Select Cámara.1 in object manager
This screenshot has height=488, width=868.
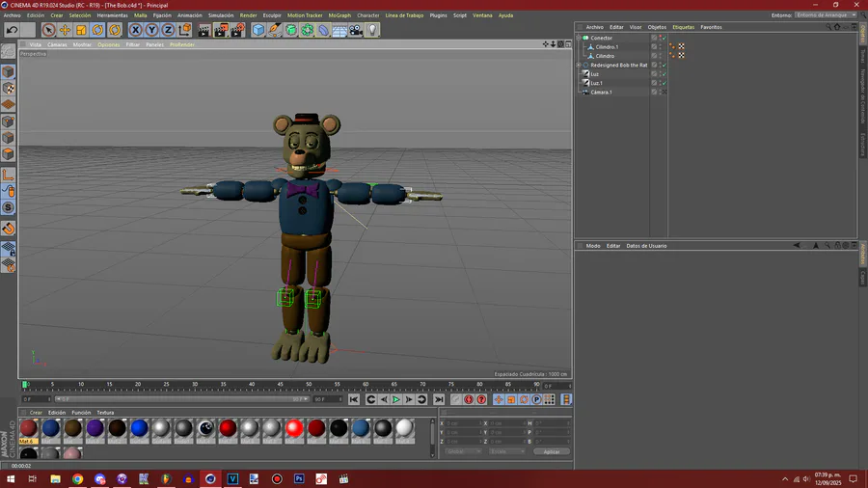[x=601, y=93]
